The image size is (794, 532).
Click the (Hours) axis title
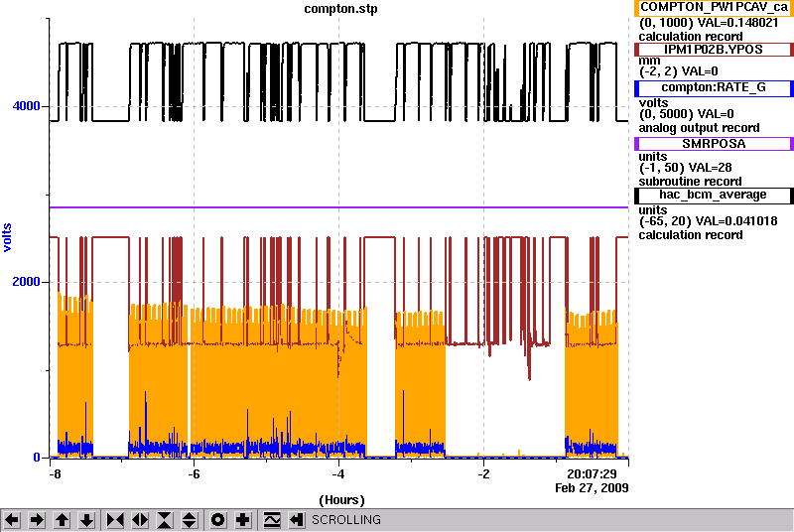[341, 500]
